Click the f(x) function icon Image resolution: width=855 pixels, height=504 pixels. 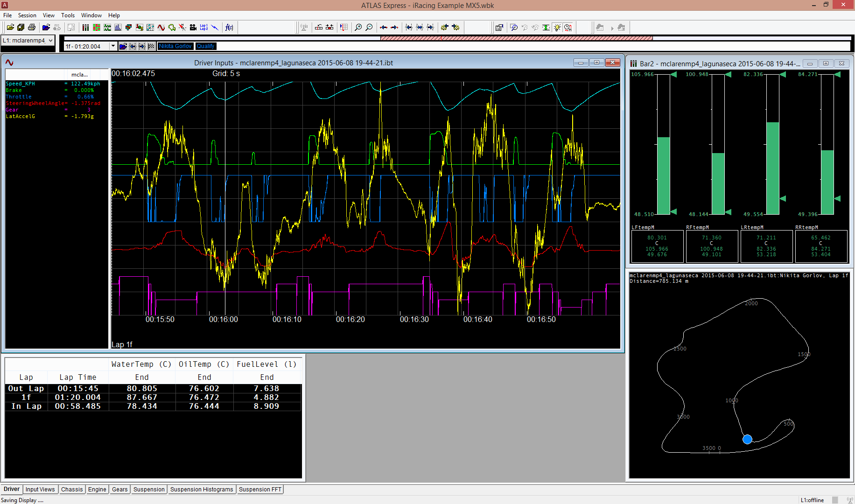click(229, 28)
